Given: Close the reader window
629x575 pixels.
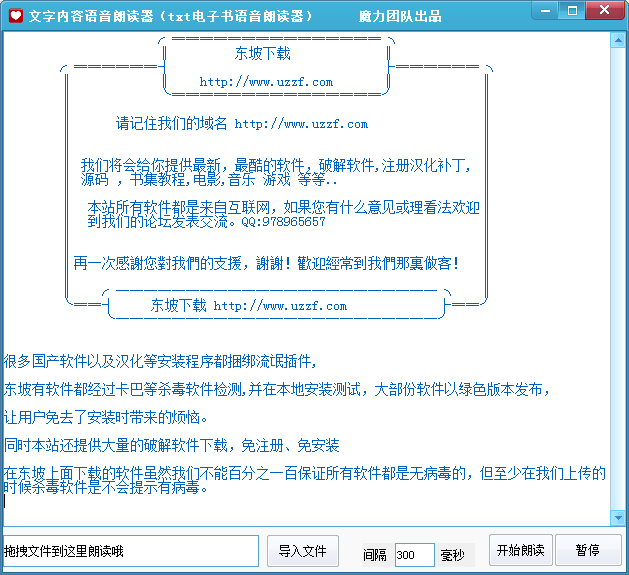Looking at the screenshot, I should [x=605, y=11].
